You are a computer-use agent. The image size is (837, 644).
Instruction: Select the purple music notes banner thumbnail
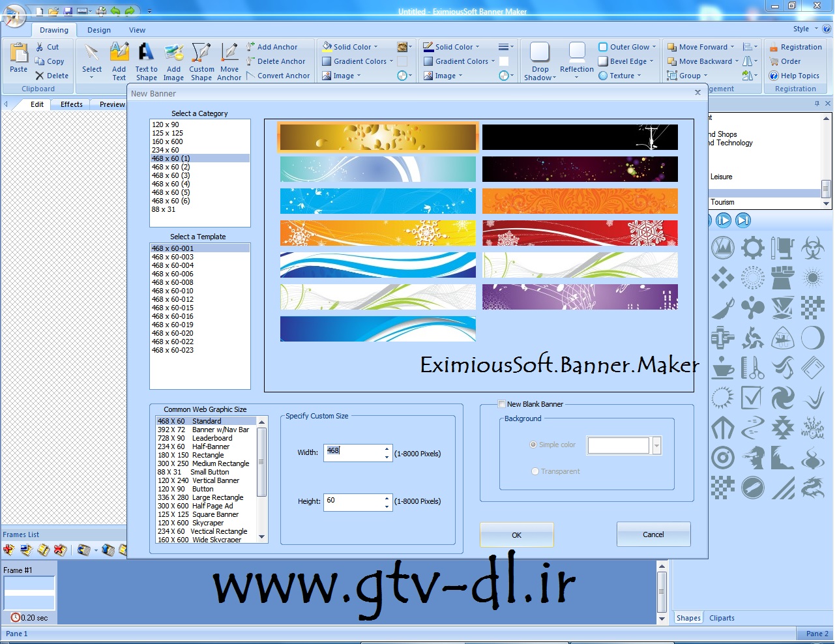[580, 297]
